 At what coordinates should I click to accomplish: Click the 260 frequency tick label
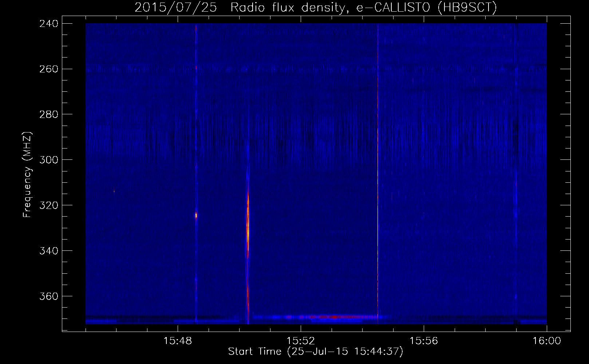[48, 69]
